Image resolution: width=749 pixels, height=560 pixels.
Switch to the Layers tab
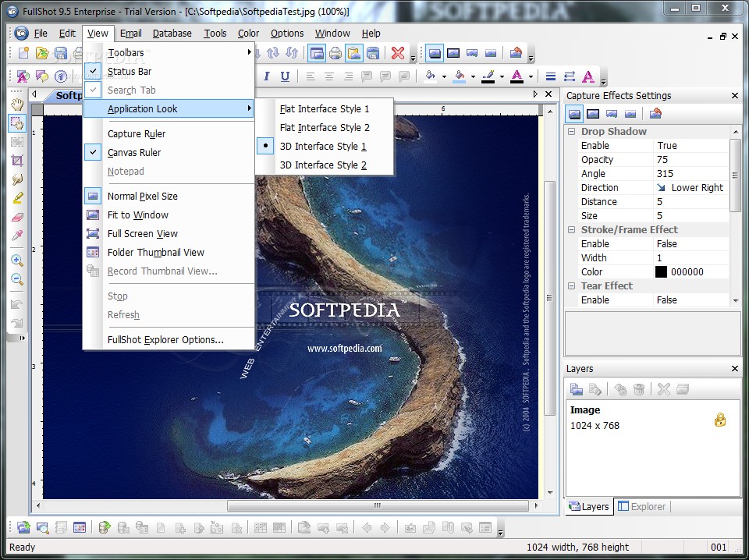pyautogui.click(x=588, y=506)
